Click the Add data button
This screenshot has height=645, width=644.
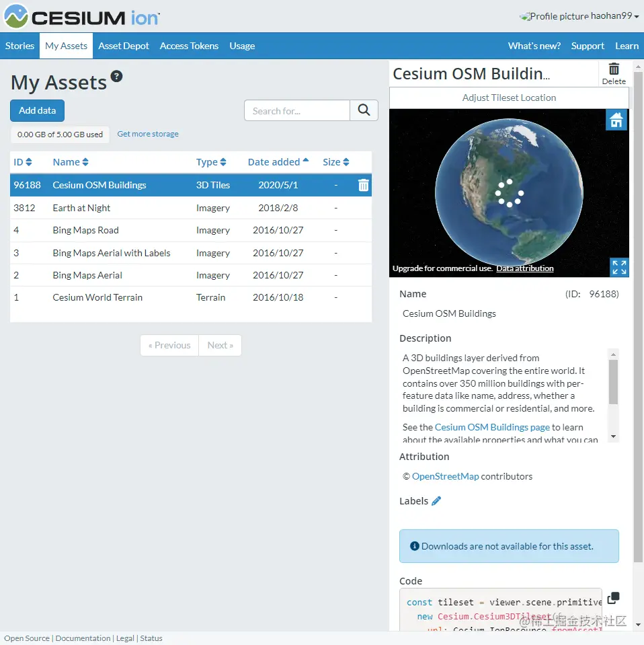pos(38,110)
